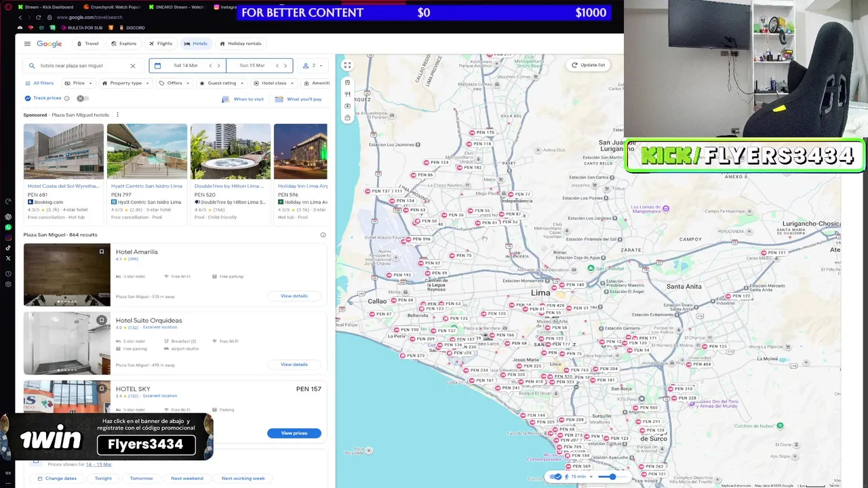This screenshot has height=488, width=868.
Task: Open When to visit
Action: pyautogui.click(x=243, y=99)
